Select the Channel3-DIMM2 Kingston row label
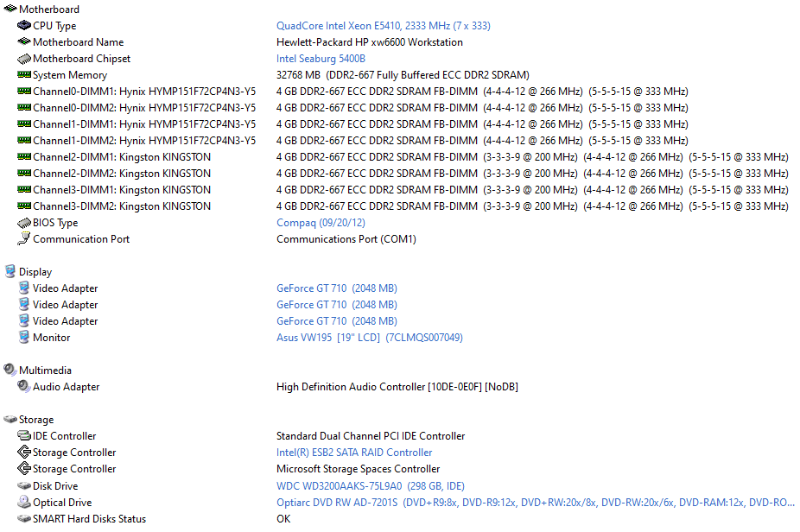Screen dimensions: 800x532 tap(122, 206)
